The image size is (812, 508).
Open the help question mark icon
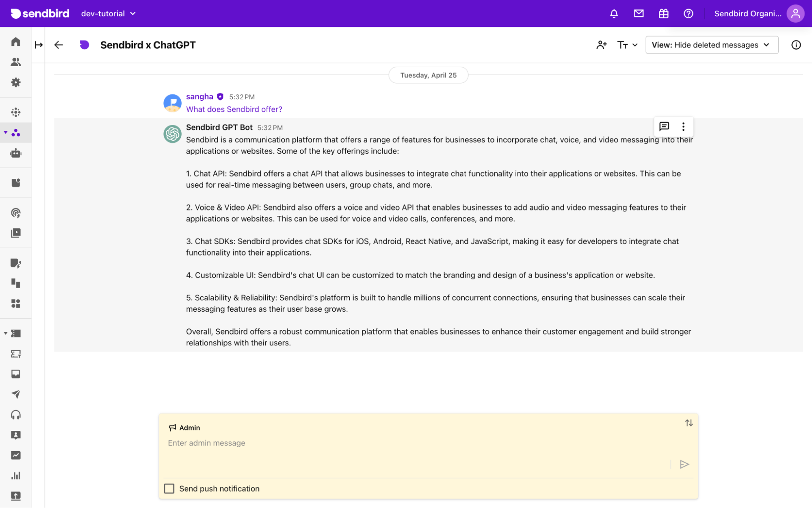[688, 13]
